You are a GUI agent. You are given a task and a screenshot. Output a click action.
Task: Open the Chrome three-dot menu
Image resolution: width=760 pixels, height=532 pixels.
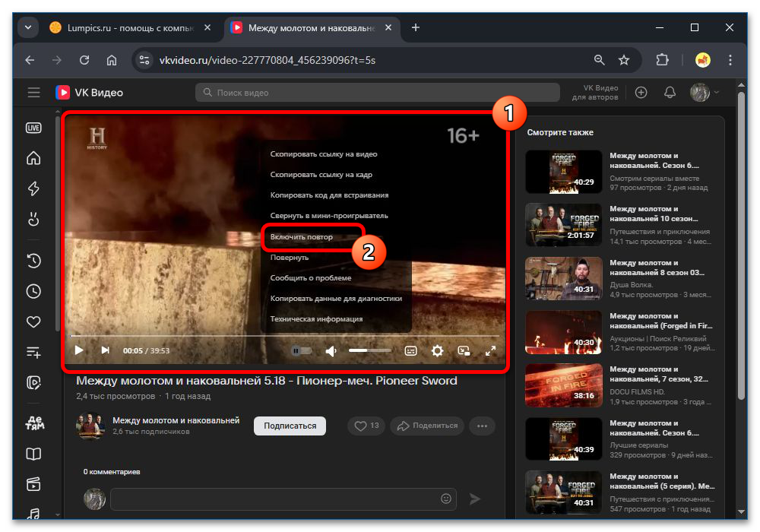730,60
